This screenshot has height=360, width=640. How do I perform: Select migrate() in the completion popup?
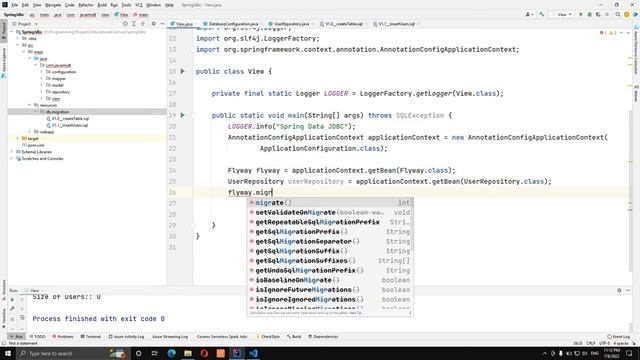[330, 203]
